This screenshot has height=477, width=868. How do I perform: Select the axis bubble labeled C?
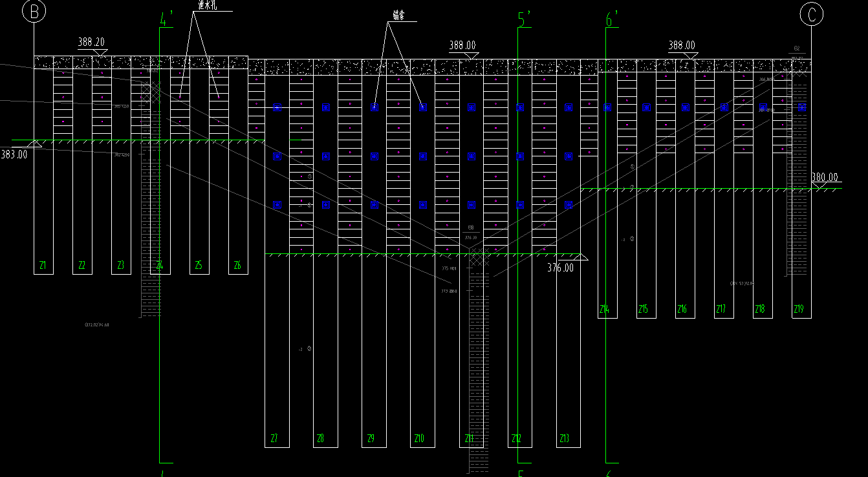point(811,14)
